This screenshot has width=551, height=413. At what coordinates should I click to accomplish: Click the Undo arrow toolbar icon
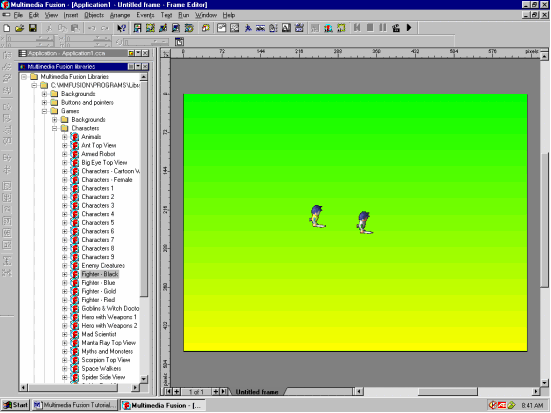coord(91,28)
